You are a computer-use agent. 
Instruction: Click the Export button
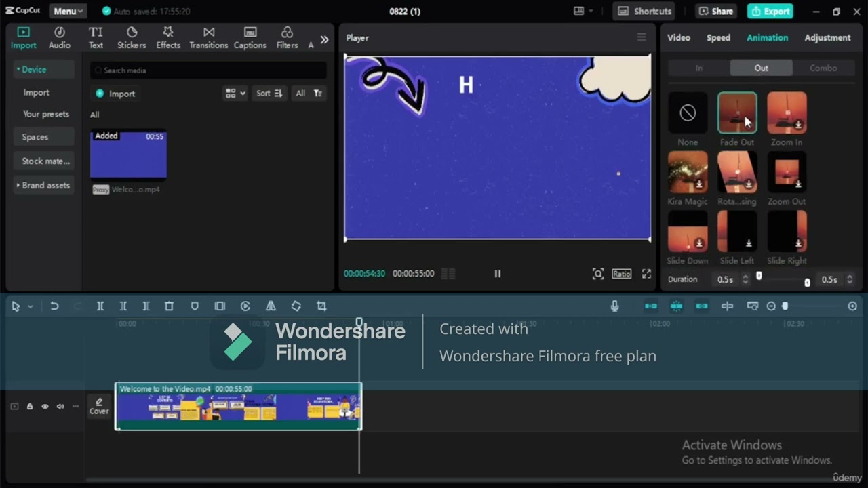[x=770, y=11]
